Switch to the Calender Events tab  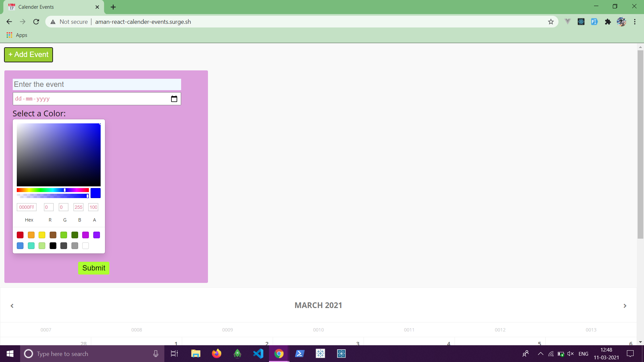[50, 7]
